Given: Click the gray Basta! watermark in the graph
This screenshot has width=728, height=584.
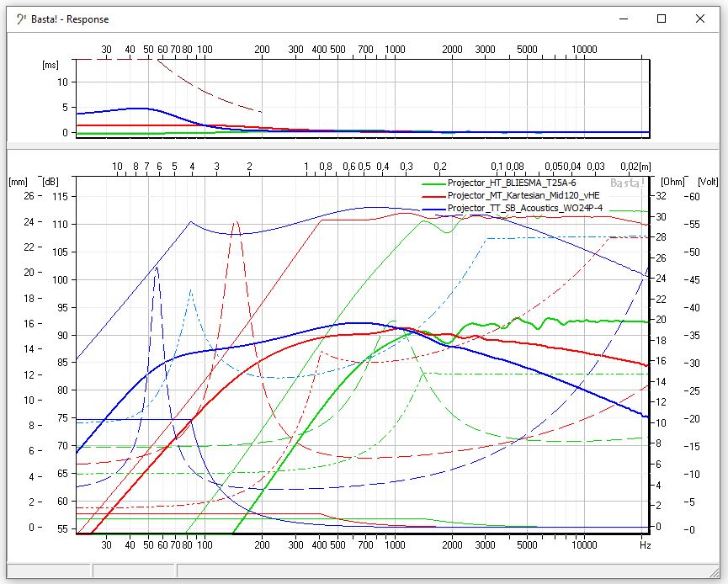Looking at the screenshot, I should [x=627, y=182].
